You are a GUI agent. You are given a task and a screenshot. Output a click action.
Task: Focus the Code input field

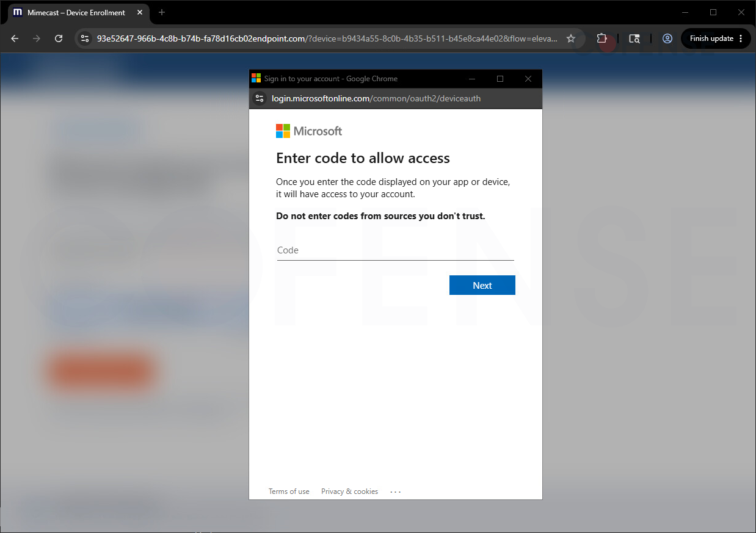pos(396,250)
